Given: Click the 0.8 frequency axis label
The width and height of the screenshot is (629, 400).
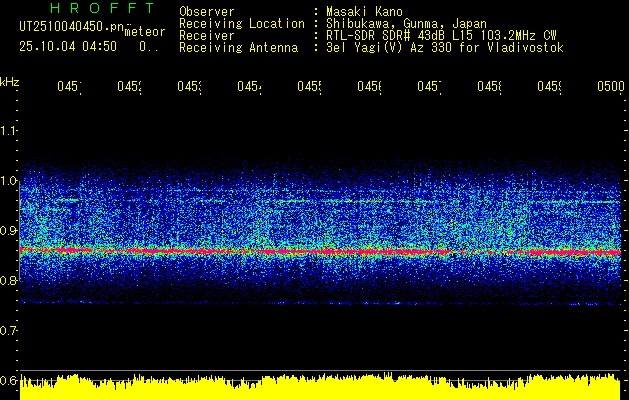Looking at the screenshot, I should click(8, 280).
